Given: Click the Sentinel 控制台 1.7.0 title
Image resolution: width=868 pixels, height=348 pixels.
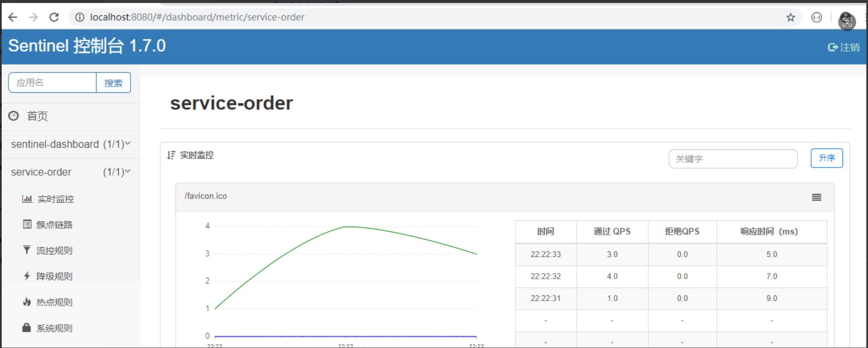Looking at the screenshot, I should click(87, 46).
